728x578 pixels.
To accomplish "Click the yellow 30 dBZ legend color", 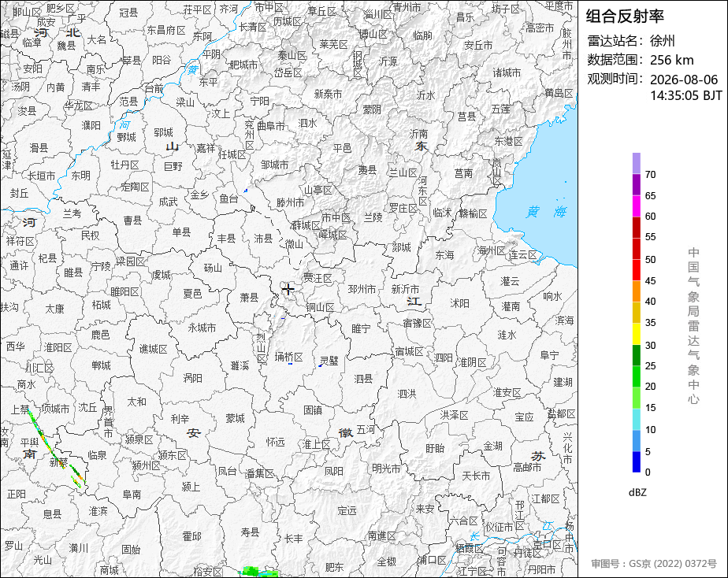I will pyautogui.click(x=636, y=334).
